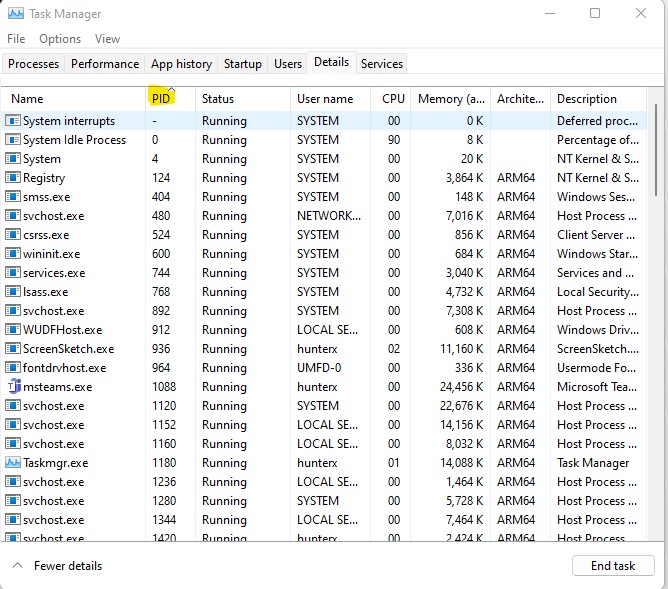Click the msteams.exe process icon
The width and height of the screenshot is (668, 589).
(14, 387)
